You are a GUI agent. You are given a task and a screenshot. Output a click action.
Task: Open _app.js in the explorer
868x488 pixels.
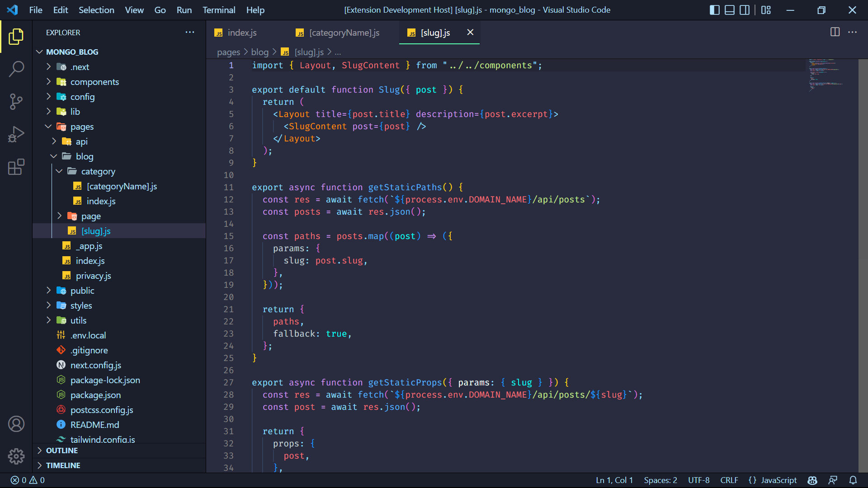pos(119,246)
